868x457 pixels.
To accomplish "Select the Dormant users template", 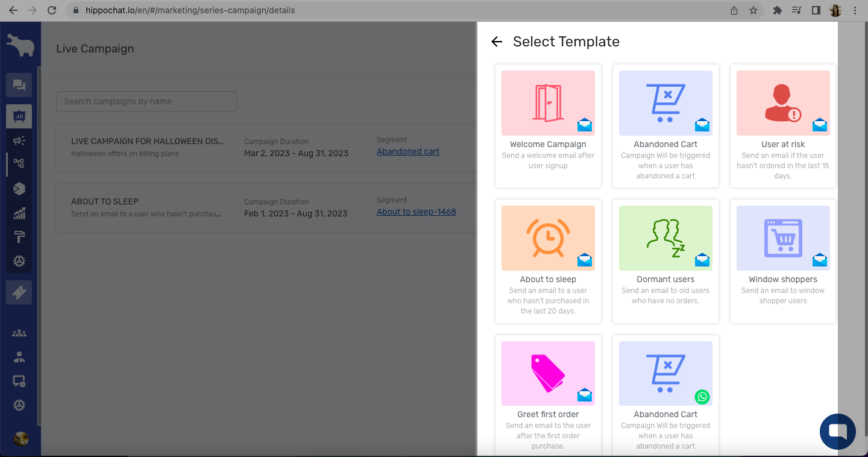I will pyautogui.click(x=665, y=261).
